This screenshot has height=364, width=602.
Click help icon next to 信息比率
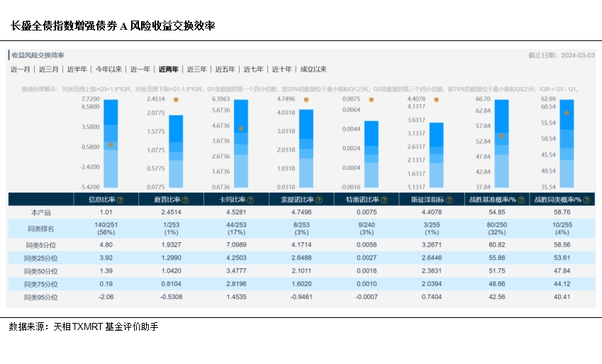coord(120,200)
